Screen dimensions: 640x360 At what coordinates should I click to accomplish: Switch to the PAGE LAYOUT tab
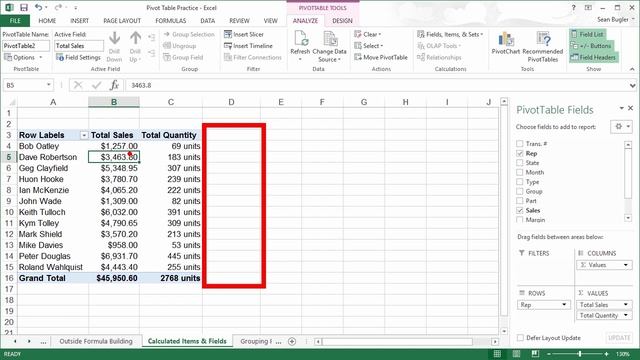tap(122, 20)
